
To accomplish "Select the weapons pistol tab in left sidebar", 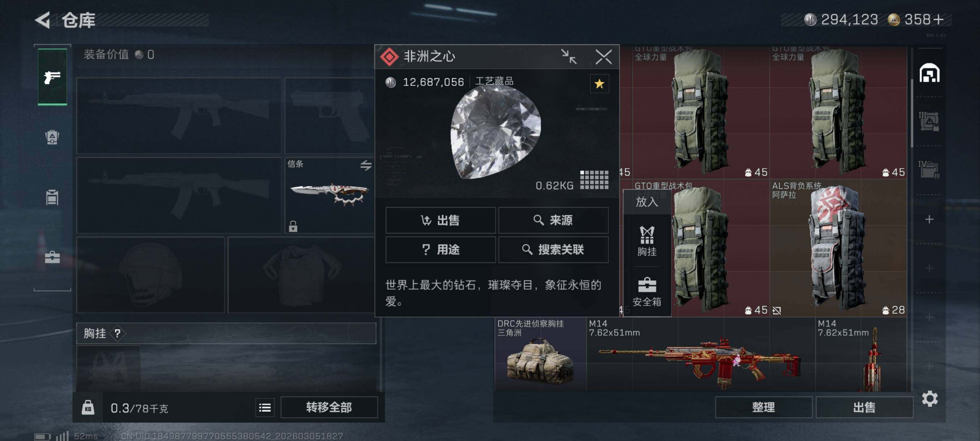I will coord(52,77).
